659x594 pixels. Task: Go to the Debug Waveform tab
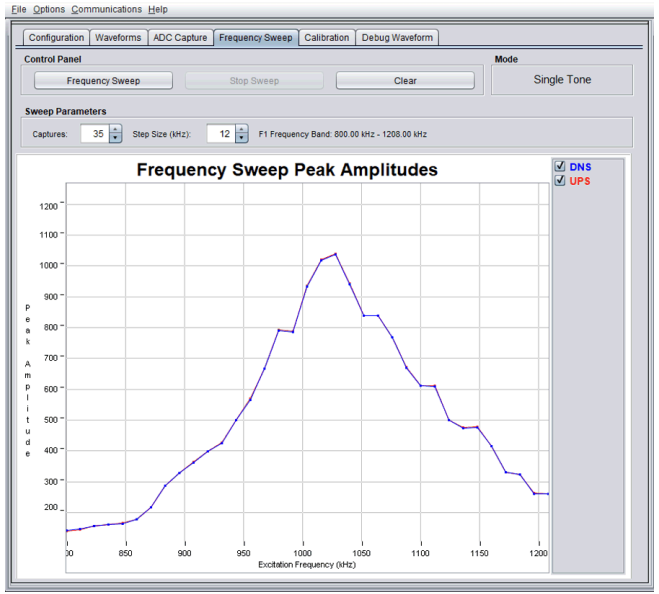pos(397,38)
